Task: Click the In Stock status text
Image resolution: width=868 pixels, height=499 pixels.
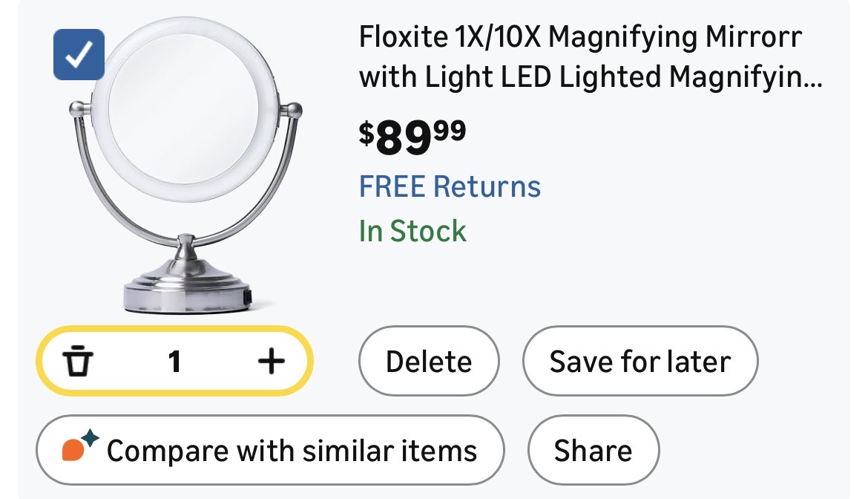Action: 412,231
